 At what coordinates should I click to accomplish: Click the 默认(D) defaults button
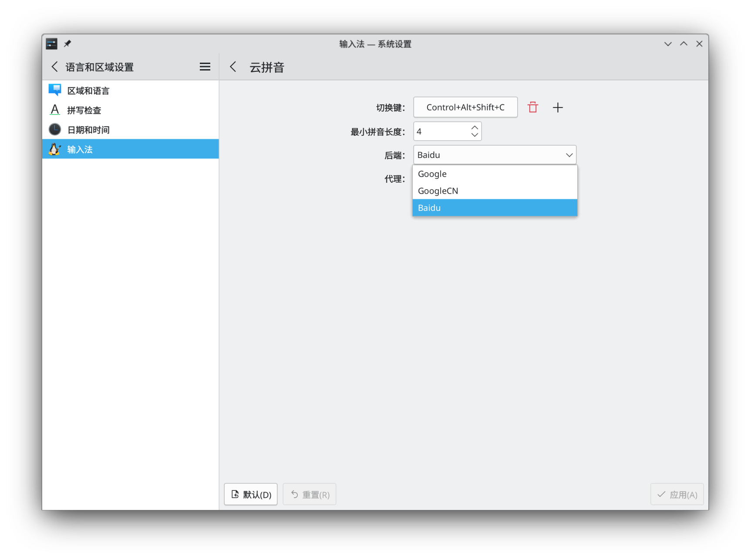(x=250, y=494)
